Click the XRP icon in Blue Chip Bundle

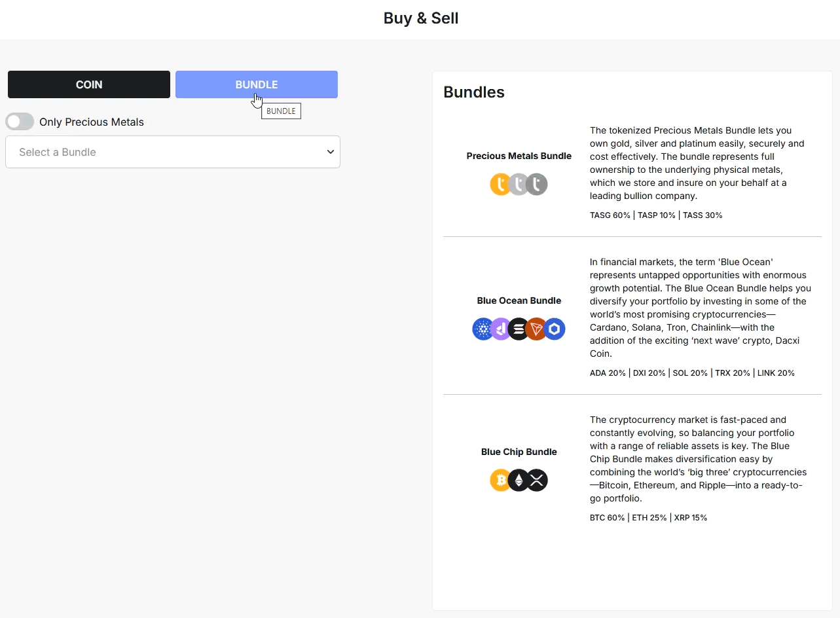tap(537, 480)
